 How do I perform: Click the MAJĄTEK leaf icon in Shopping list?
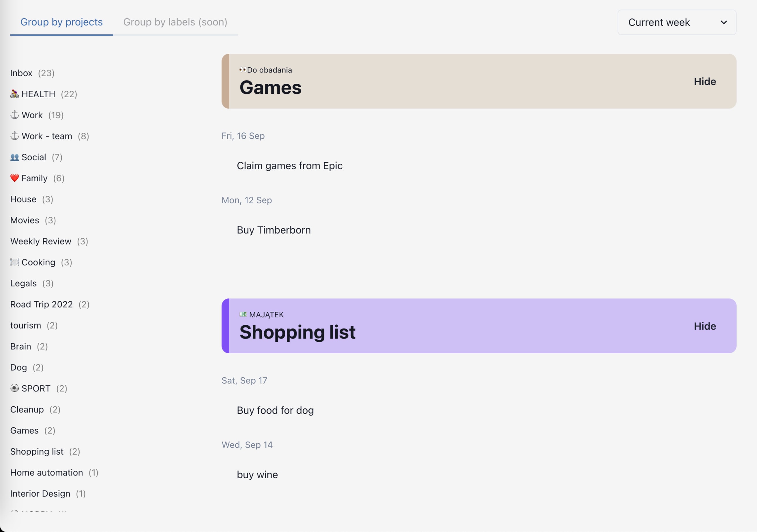click(x=242, y=314)
